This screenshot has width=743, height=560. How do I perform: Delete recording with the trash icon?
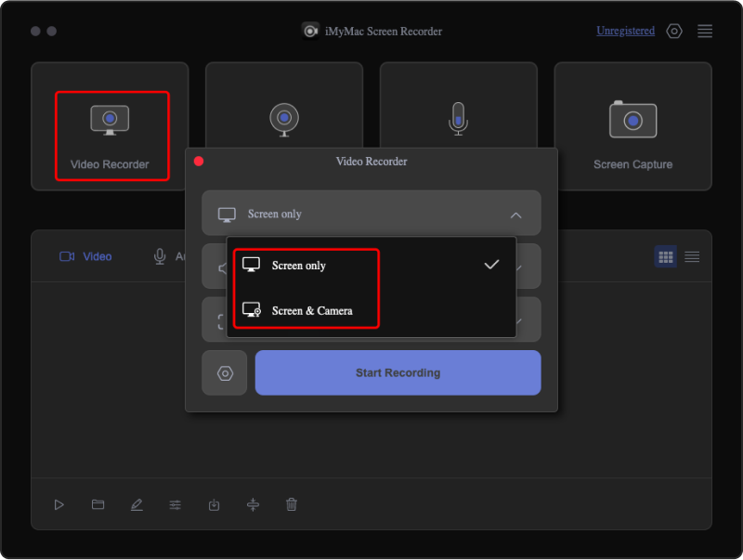pyautogui.click(x=292, y=504)
